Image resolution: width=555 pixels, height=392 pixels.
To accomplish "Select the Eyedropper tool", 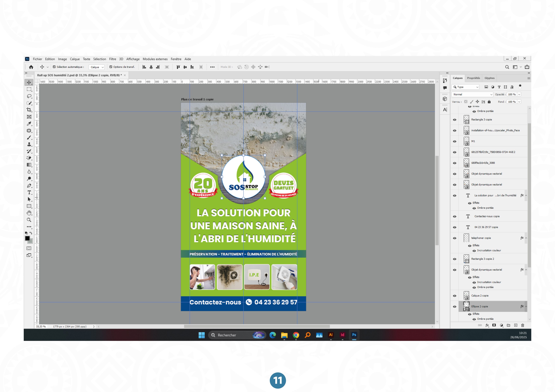I will coord(29,124).
